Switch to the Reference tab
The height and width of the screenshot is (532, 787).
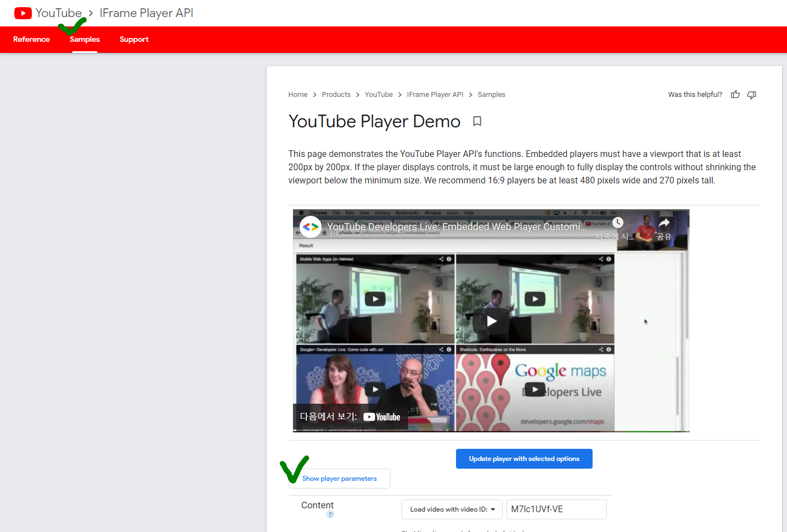coord(31,39)
